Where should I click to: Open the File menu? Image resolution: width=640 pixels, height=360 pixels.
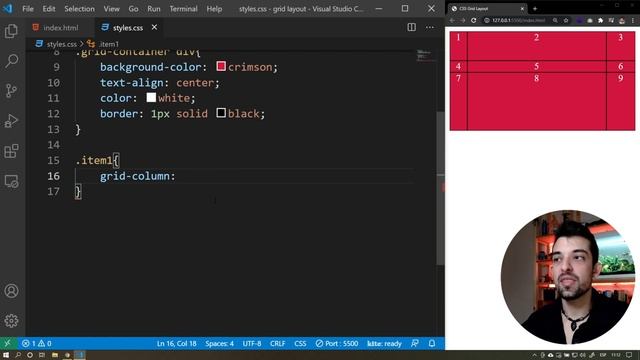[x=28, y=9]
